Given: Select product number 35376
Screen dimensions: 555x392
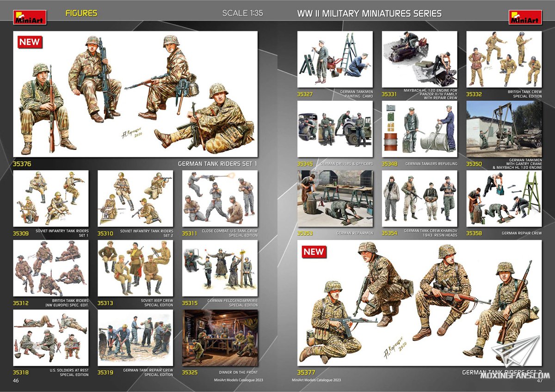Looking at the screenshot, I should click(x=22, y=164).
